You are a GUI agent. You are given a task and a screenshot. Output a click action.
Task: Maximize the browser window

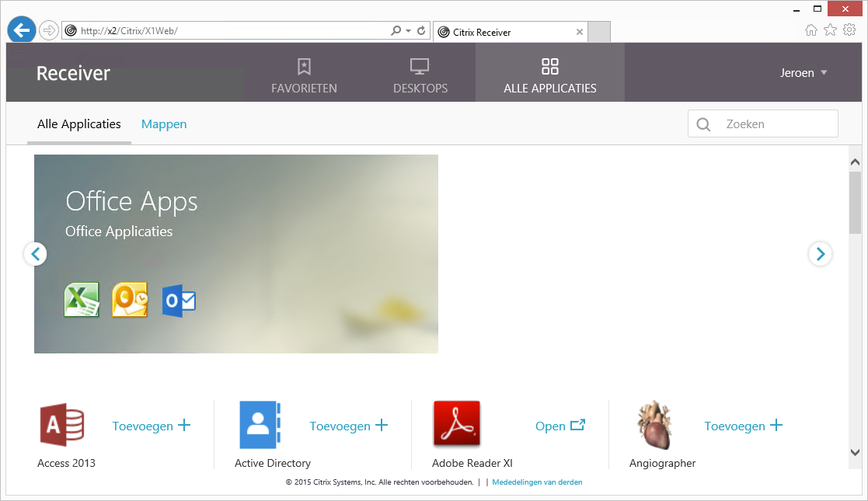(x=817, y=9)
